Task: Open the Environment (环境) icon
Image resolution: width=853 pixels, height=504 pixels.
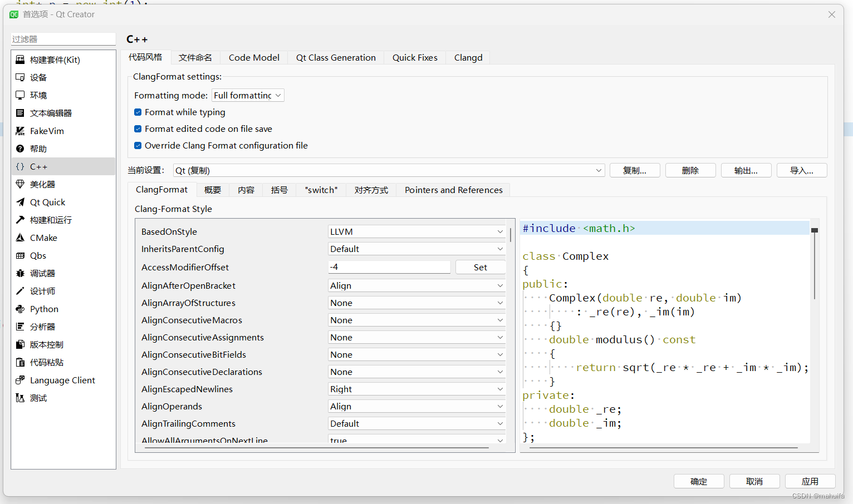Action: 20,95
